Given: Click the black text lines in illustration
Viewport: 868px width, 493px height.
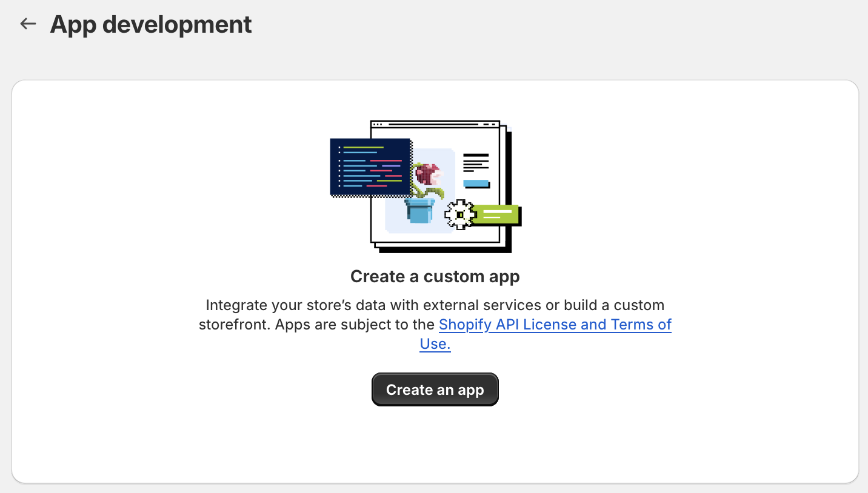Looking at the screenshot, I should 476,162.
